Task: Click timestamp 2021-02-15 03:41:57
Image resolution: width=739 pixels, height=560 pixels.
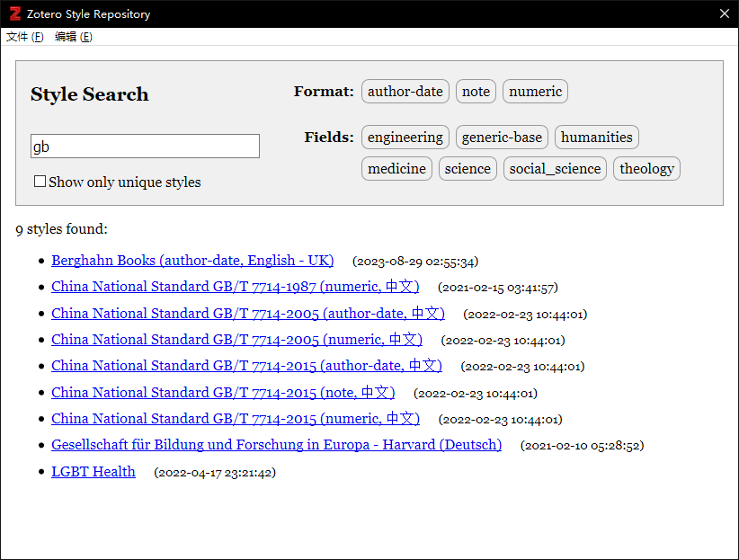Action: point(498,288)
